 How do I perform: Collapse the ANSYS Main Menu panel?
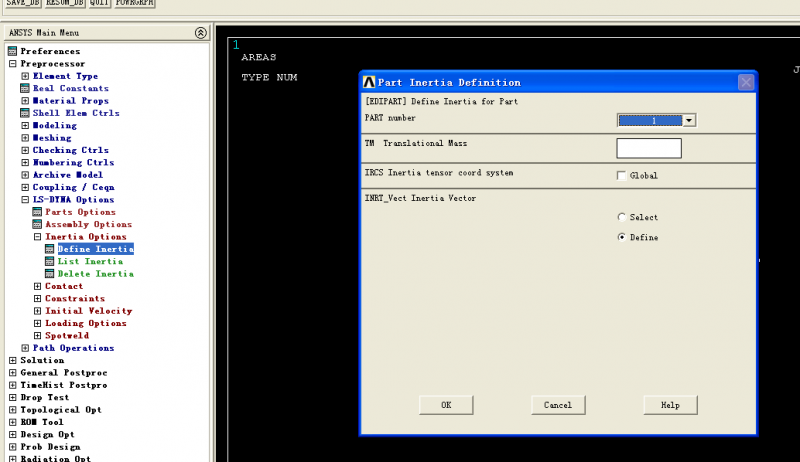coord(201,33)
